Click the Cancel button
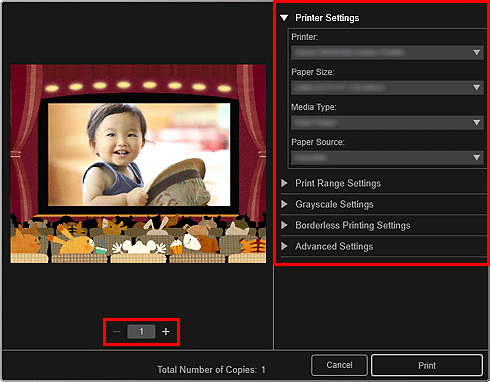Viewport: 490px width, 382px height. [339, 365]
